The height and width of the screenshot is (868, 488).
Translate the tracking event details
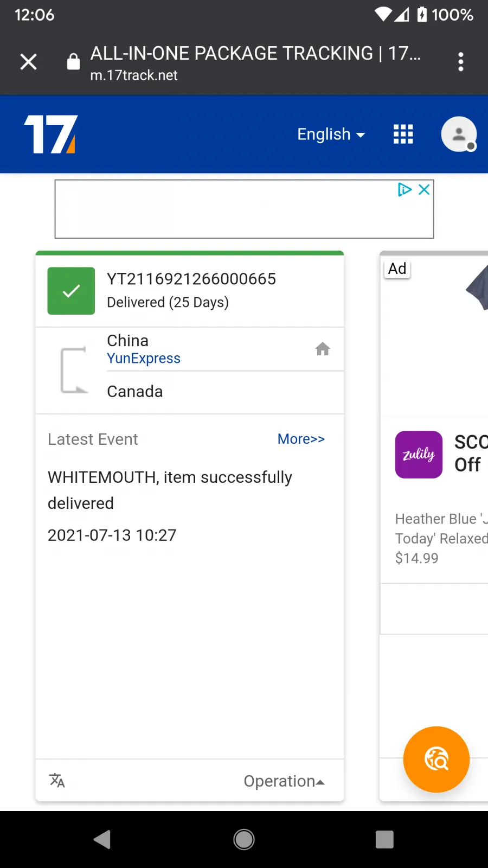click(x=57, y=781)
